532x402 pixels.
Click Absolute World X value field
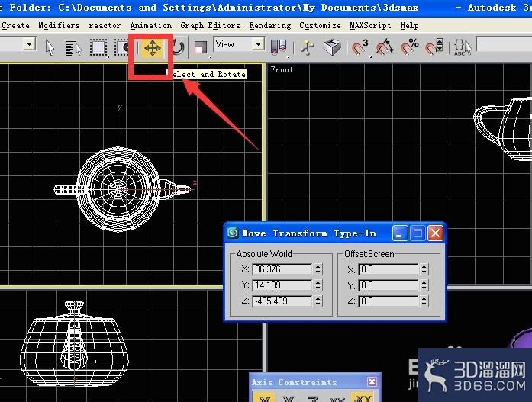click(x=282, y=269)
